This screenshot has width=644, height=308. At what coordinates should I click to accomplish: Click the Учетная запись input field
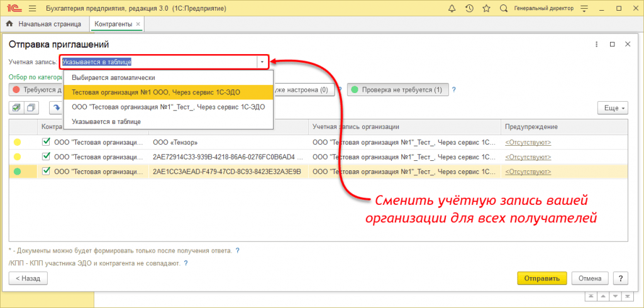click(157, 62)
